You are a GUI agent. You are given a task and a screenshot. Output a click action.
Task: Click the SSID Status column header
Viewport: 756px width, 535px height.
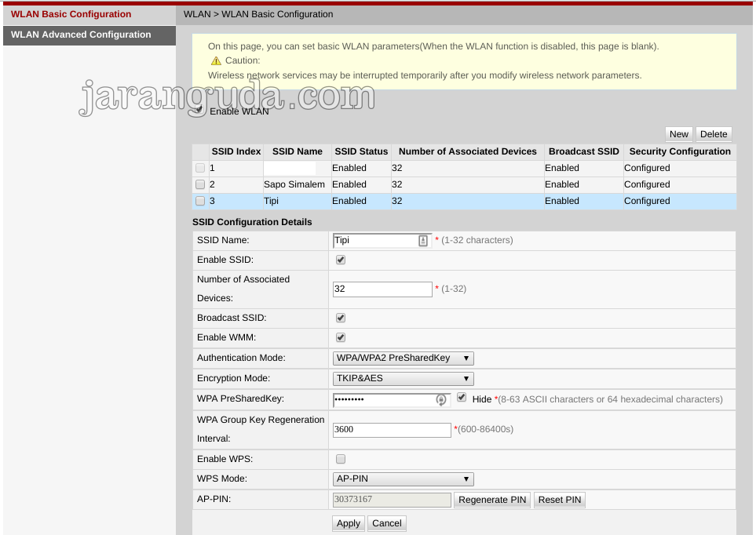(x=361, y=151)
